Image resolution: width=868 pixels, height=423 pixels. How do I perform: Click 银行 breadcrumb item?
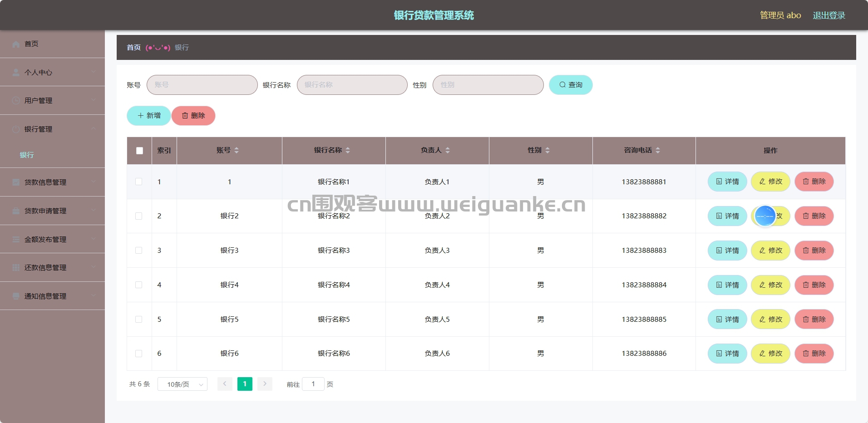(182, 48)
